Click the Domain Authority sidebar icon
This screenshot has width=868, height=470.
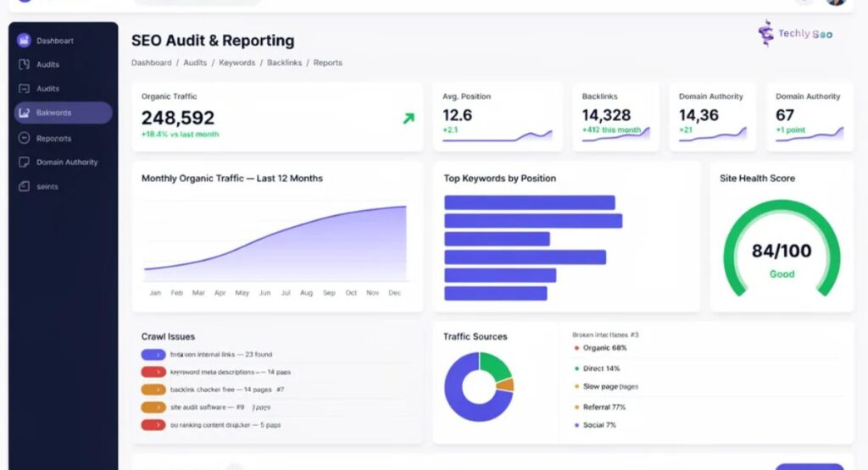(x=24, y=162)
